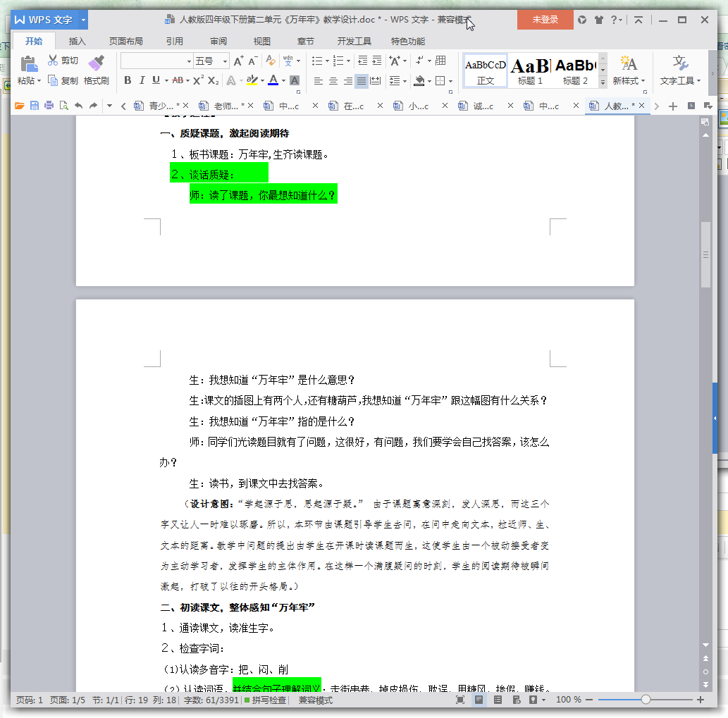Undo the last action
This screenshot has height=718, width=728.
coord(78,106)
